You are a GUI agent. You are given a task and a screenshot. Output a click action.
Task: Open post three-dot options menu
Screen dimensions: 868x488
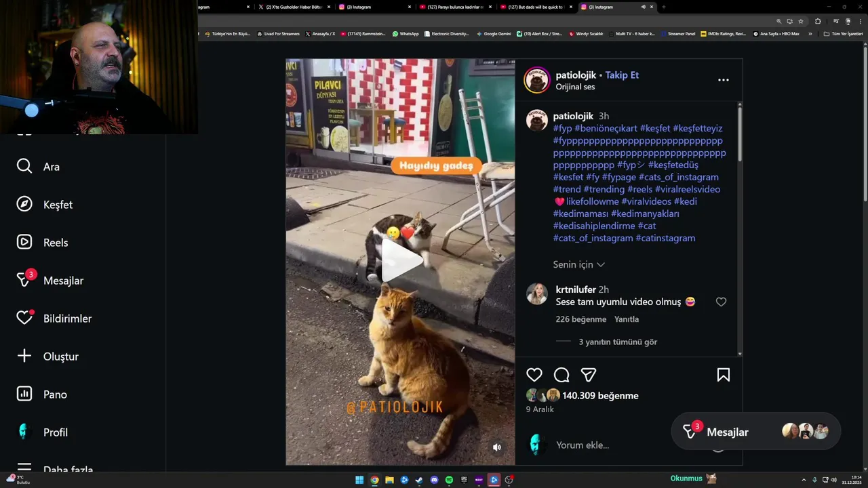point(724,80)
